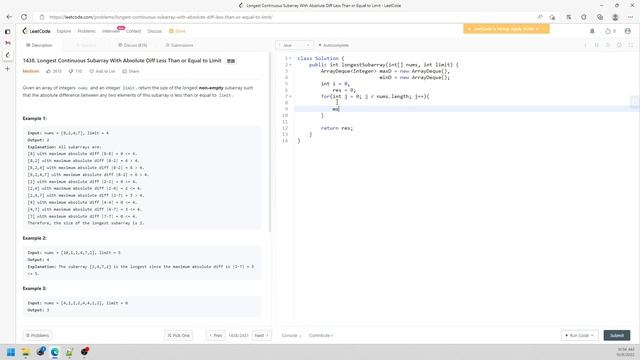Switch to the problem Discuss tab
Screen dimensions: 640x360
[133, 45]
